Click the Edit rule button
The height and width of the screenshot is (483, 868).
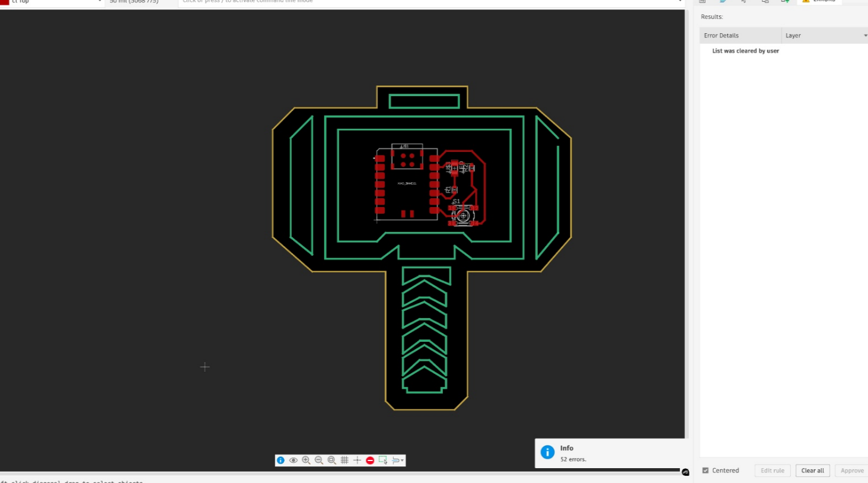point(773,471)
